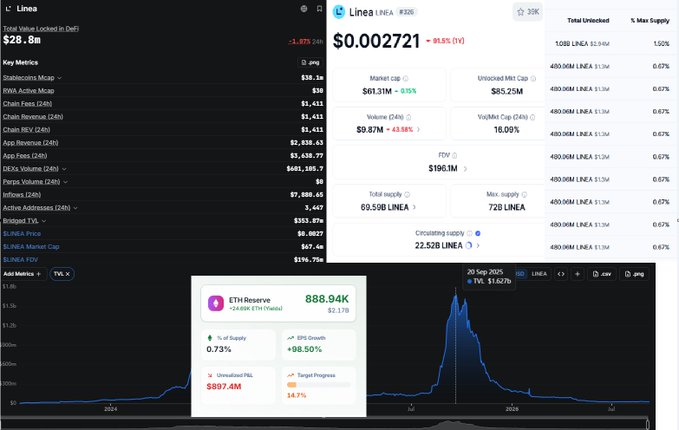The width and height of the screenshot is (679, 430).
Task: Open App Fees (24h) link
Action: (x=25, y=155)
